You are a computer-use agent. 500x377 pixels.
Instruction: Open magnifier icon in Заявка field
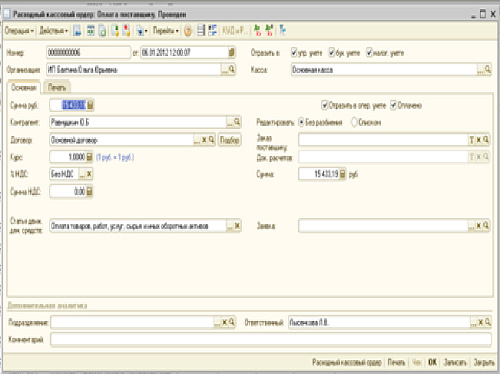(486, 226)
